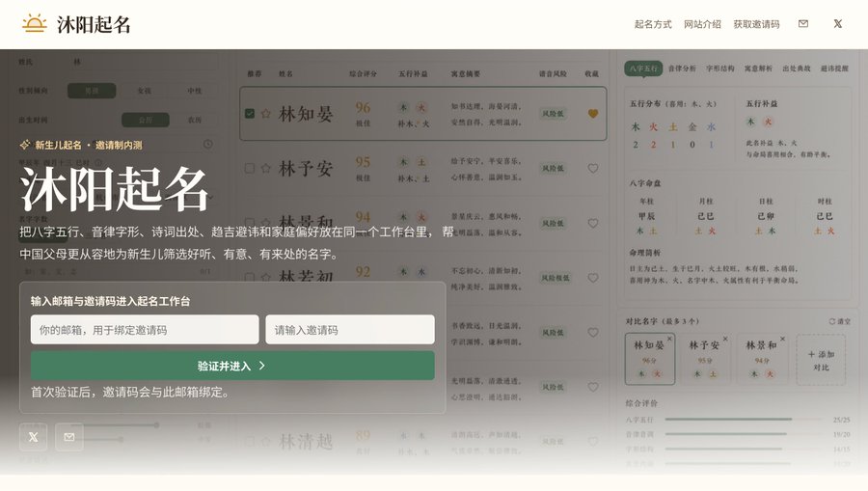Select the 男孩 gender option
This screenshot has height=491, width=868.
(x=92, y=91)
